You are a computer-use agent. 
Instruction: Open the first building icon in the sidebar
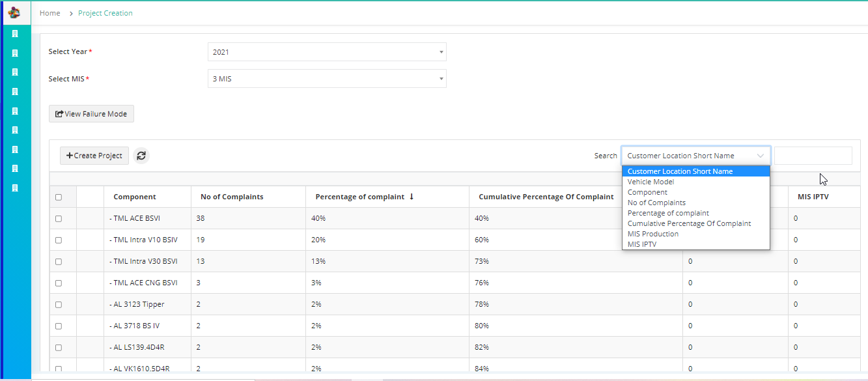point(15,34)
